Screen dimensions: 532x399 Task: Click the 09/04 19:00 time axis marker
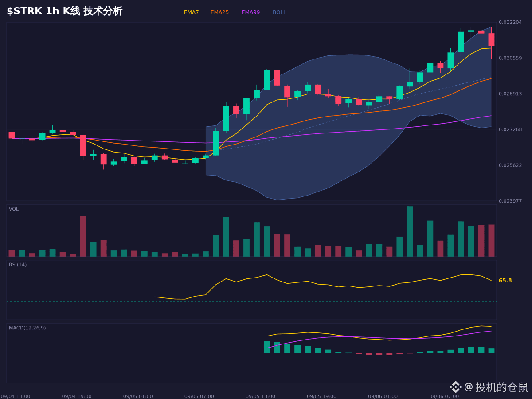[77, 396]
